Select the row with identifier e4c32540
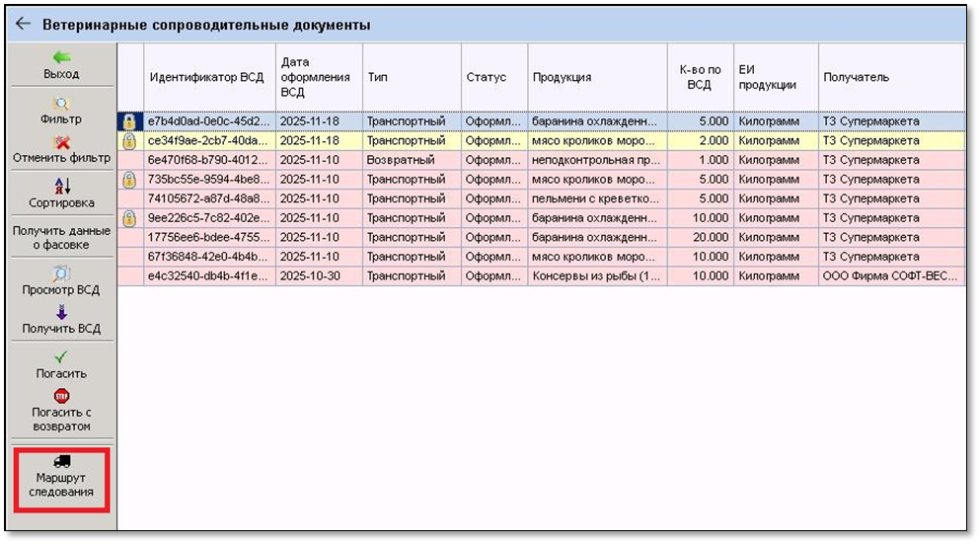 click(206, 276)
